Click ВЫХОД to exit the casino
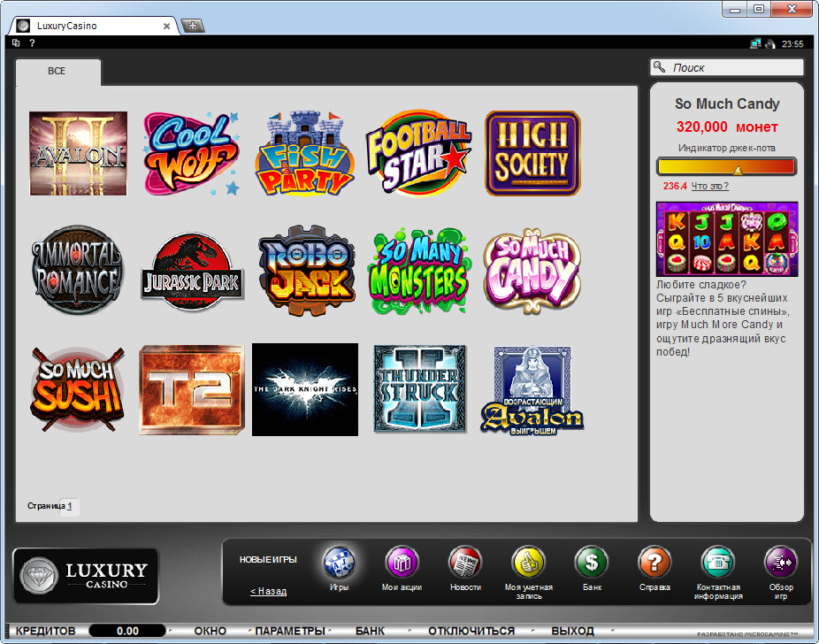The width and height of the screenshot is (819, 644). click(x=572, y=631)
